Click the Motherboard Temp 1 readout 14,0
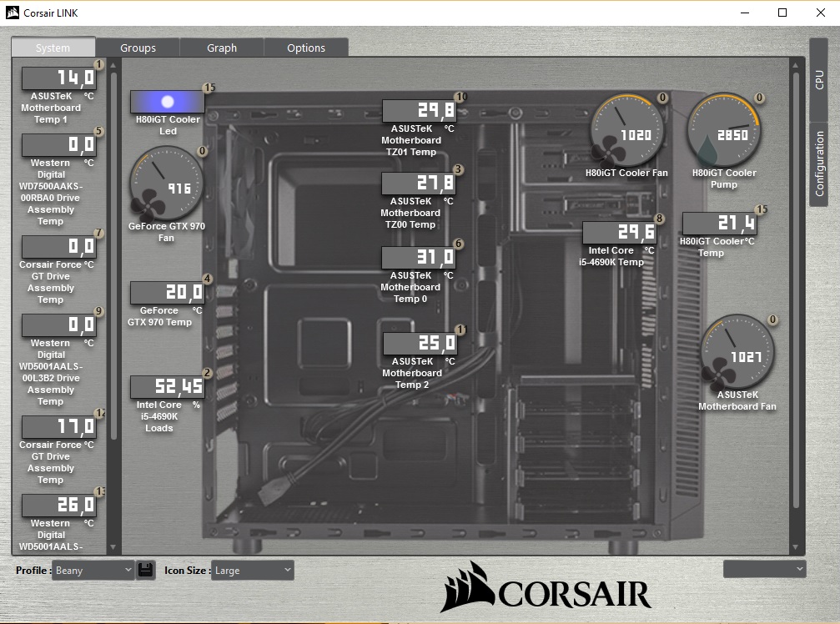 tap(59, 78)
